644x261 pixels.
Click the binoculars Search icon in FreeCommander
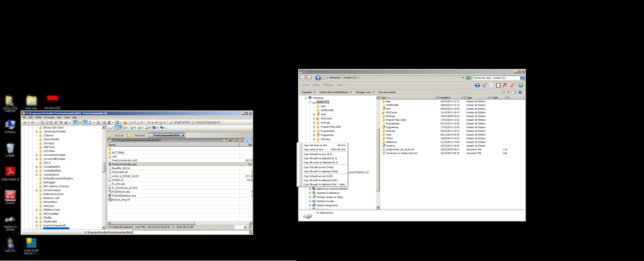[x=66, y=122]
